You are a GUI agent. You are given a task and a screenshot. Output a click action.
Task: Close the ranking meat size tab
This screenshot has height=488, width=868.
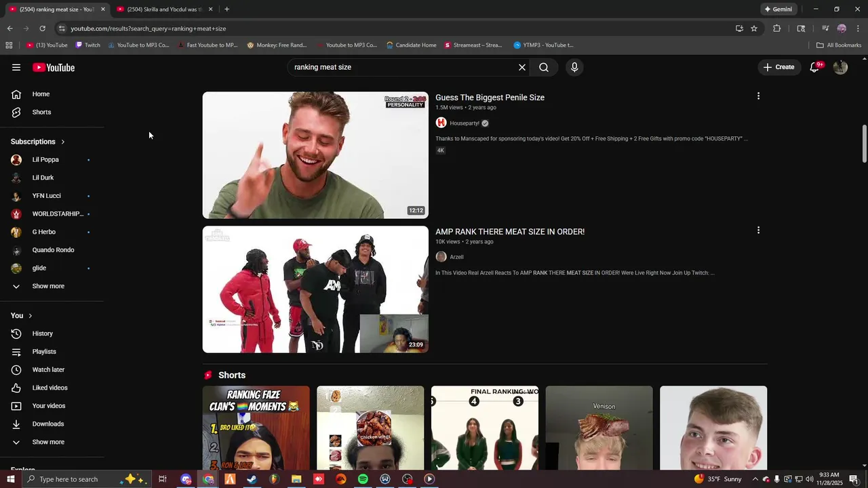click(103, 9)
